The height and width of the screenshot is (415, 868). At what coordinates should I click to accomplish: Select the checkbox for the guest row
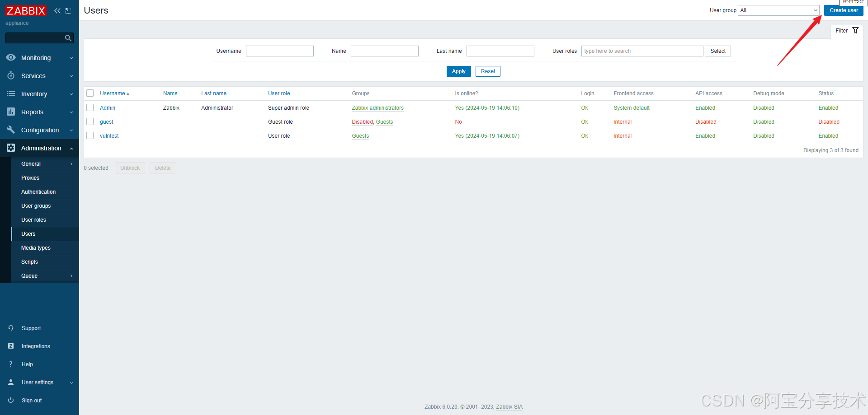[90, 121]
